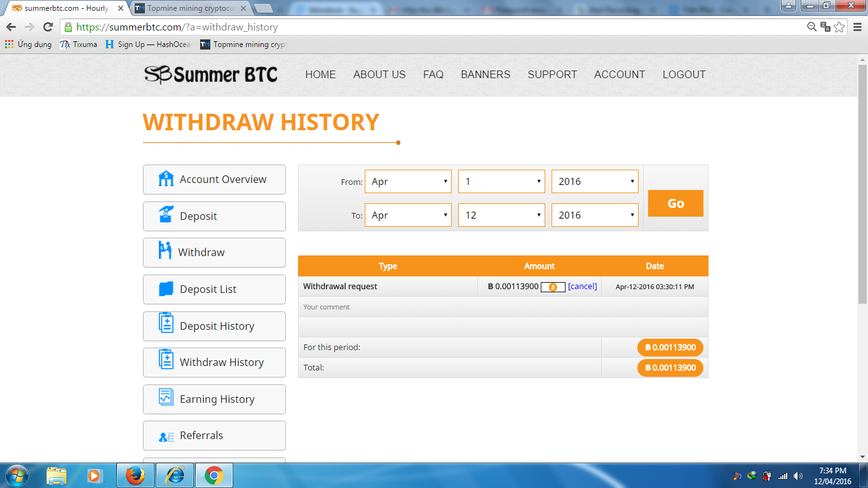
Task: Click the Total amount badge
Action: [670, 368]
